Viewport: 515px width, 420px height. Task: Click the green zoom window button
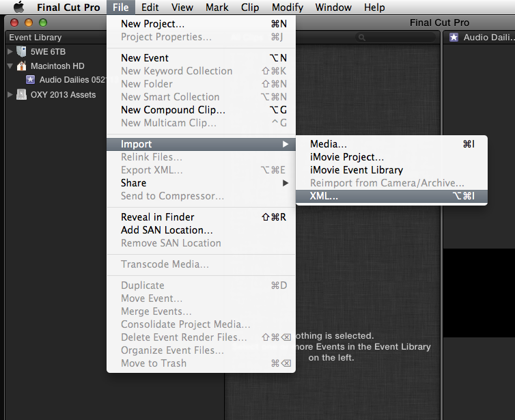[43, 23]
